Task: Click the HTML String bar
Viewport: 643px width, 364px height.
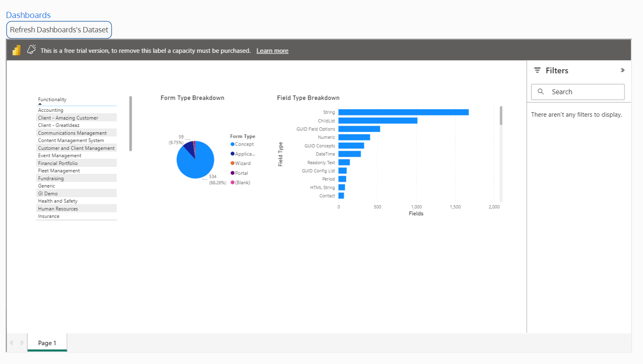Action: [x=342, y=188]
